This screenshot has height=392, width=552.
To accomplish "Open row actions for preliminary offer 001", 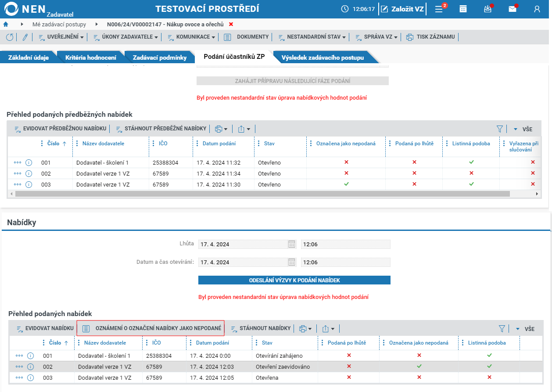I will (18, 162).
